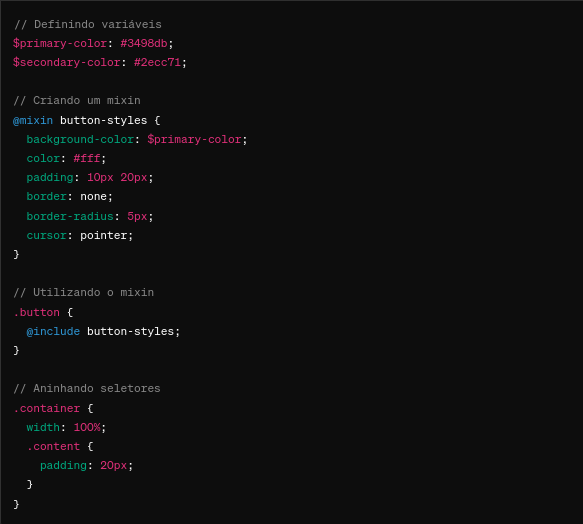Click 'padding' property inside .content
This screenshot has height=524, width=583.
(63, 465)
